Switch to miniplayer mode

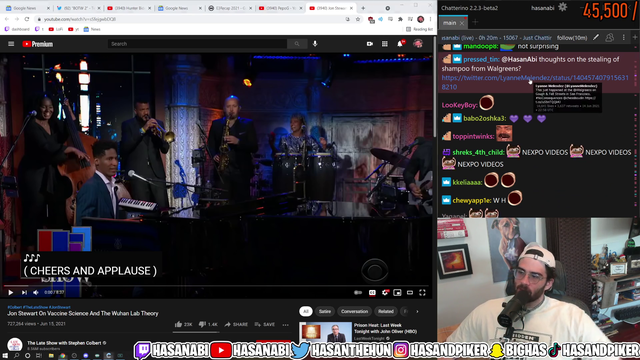point(397,292)
